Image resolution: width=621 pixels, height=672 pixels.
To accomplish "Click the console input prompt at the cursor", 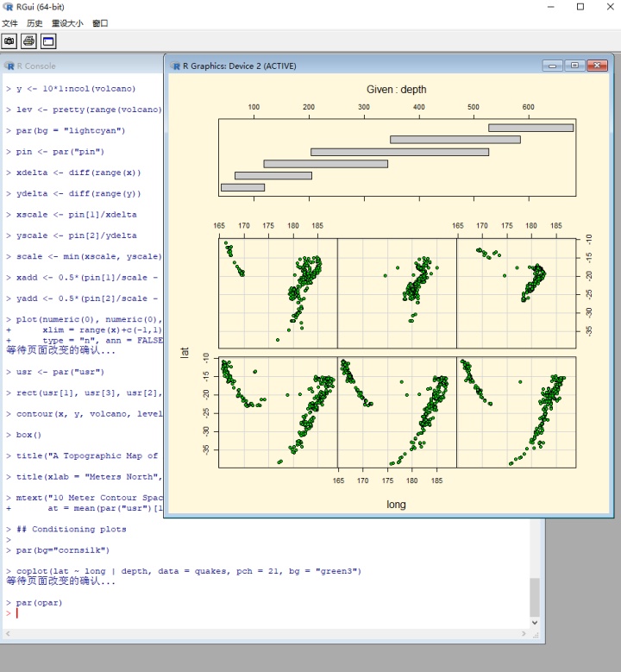I will (17, 613).
